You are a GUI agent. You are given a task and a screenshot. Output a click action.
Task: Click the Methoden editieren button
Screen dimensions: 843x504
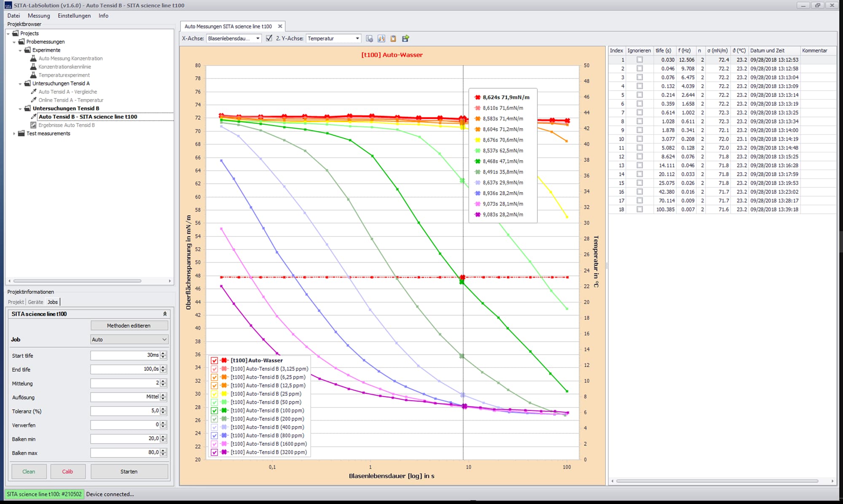pyautogui.click(x=129, y=326)
